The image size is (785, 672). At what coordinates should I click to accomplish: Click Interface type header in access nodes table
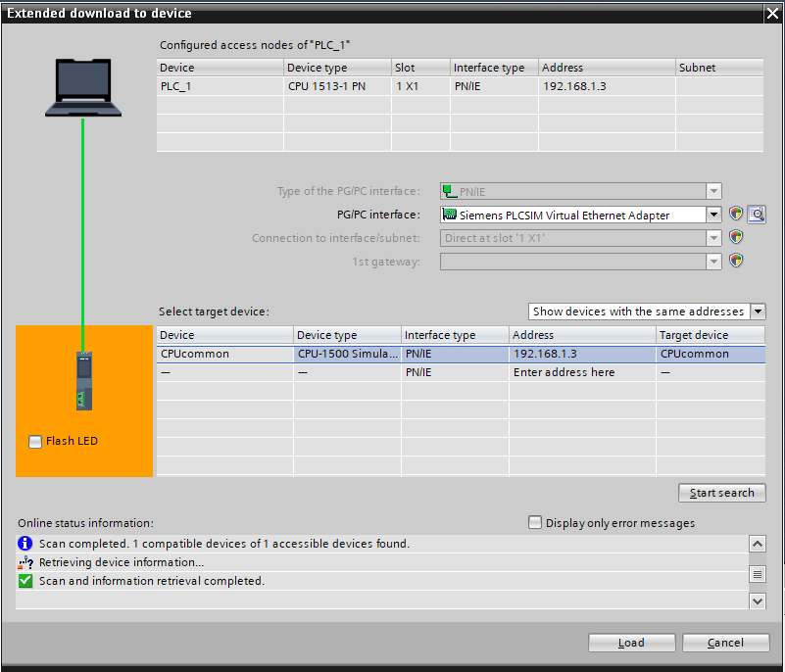[x=494, y=68]
